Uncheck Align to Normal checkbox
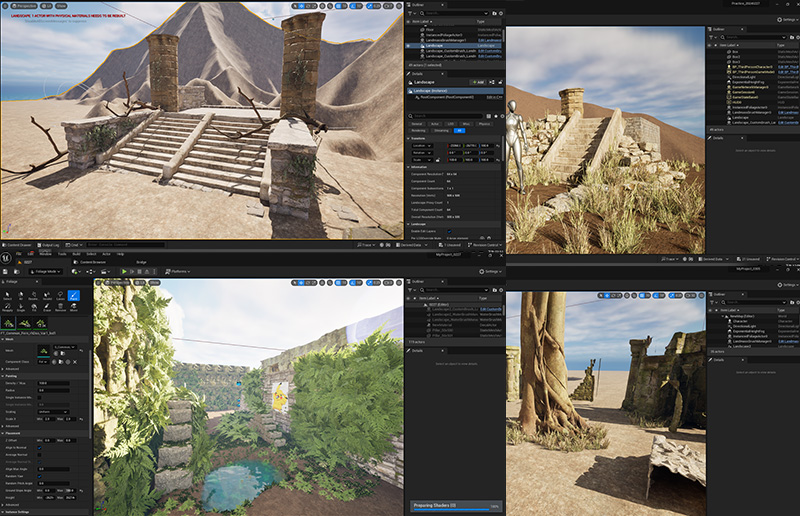 coord(39,448)
